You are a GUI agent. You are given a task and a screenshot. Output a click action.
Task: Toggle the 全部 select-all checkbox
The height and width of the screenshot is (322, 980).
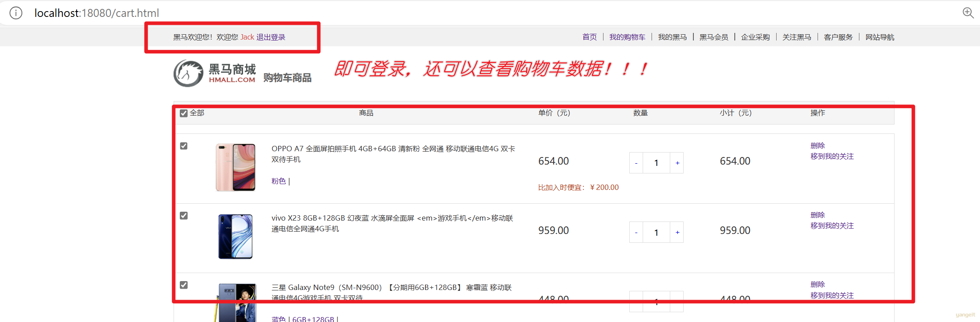pos(184,113)
